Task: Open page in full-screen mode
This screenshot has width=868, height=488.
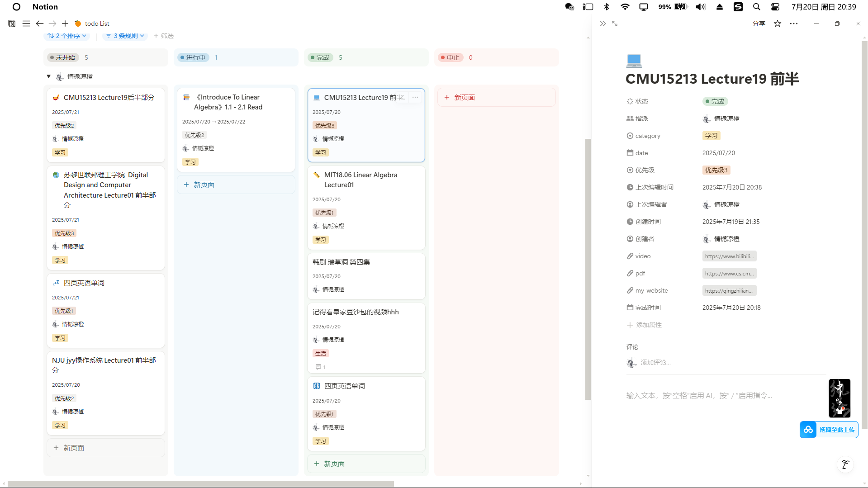Action: click(x=615, y=24)
